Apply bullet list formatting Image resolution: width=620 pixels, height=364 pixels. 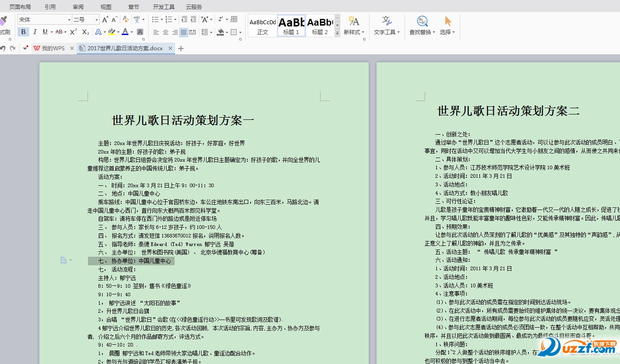pos(155,19)
